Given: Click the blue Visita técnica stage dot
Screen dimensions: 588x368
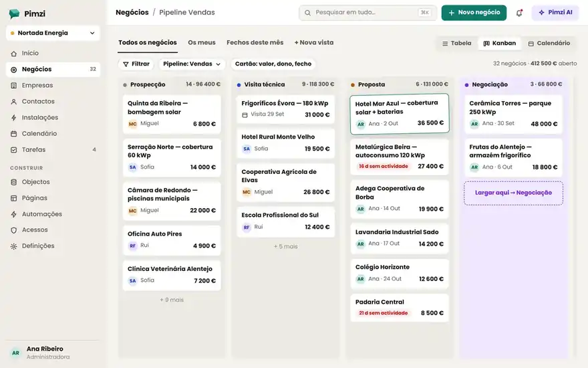Looking at the screenshot, I should (239, 85).
